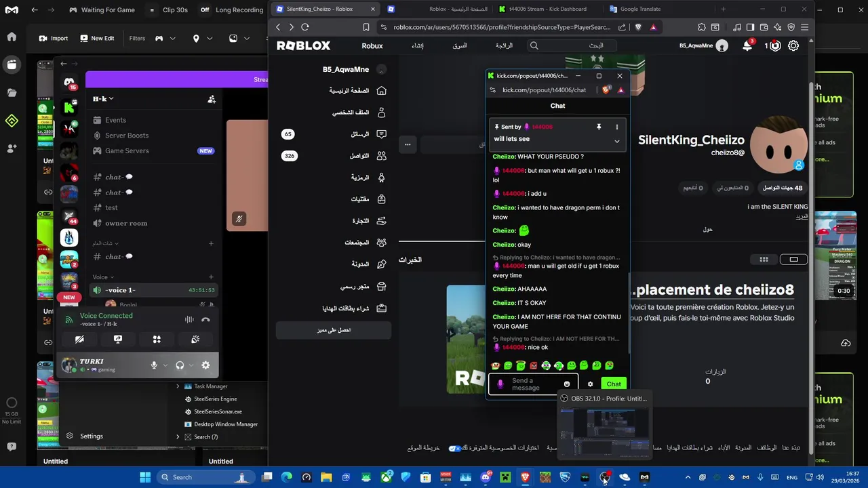Unpin the pinned message in Kick chat
The width and height of the screenshot is (868, 488).
click(x=599, y=127)
